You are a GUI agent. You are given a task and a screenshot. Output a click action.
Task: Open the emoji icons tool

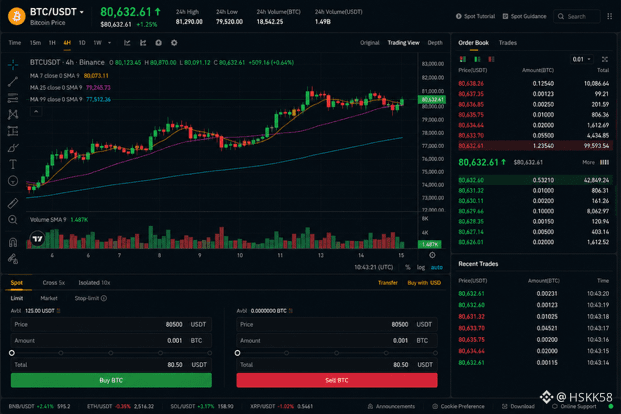click(x=13, y=181)
